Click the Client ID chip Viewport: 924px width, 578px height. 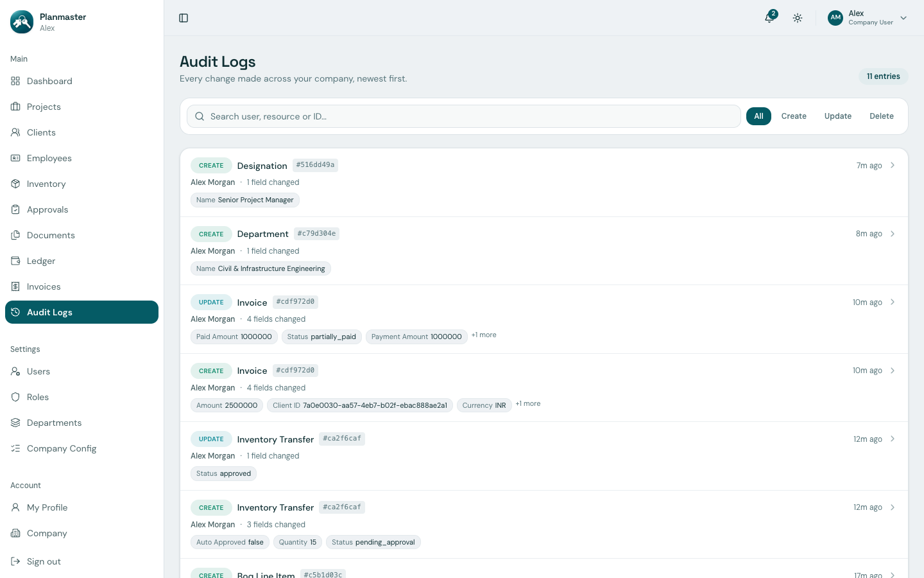point(360,405)
